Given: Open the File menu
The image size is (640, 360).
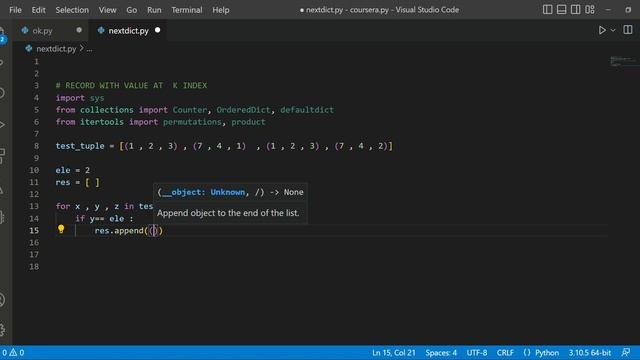Looking at the screenshot, I should 15,10.
